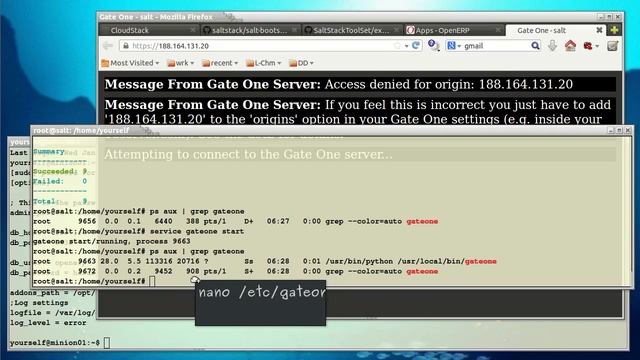Switch to the Apps - OpenERP tab
This screenshot has height=360, width=640.
pos(454,30)
